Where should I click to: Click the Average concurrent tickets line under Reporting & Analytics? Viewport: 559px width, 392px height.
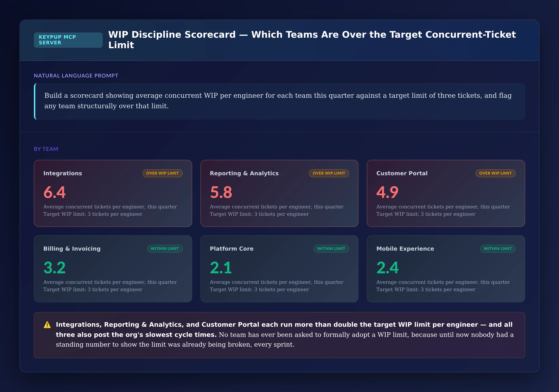[277, 207]
